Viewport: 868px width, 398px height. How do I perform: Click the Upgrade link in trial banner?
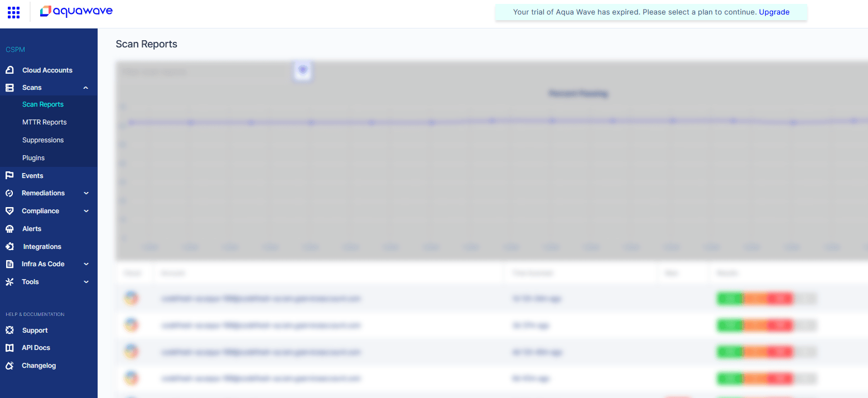(x=774, y=12)
